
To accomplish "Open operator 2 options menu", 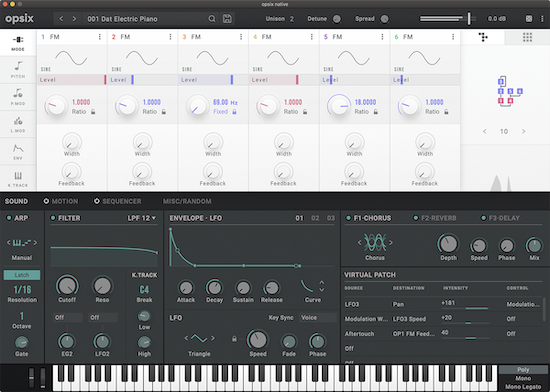I will 170,37.
